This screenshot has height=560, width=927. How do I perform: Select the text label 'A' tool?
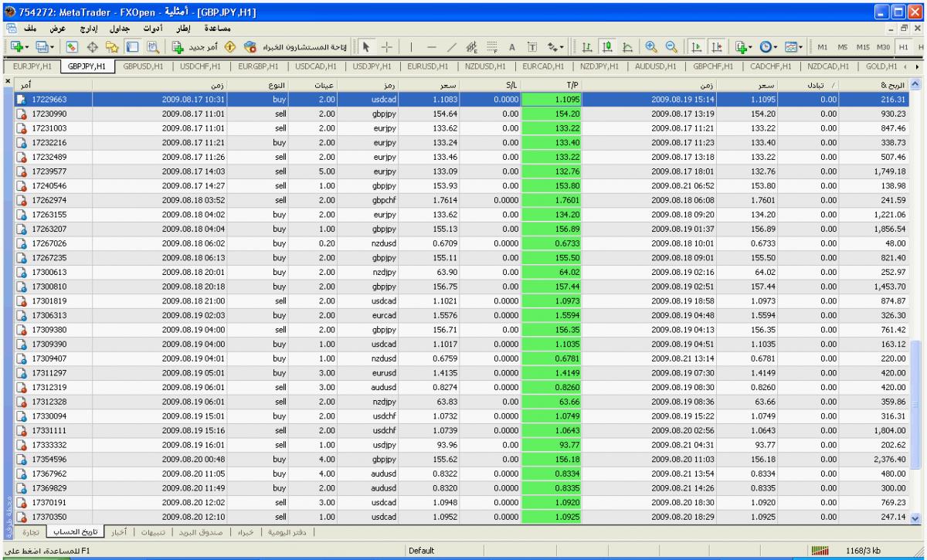511,46
